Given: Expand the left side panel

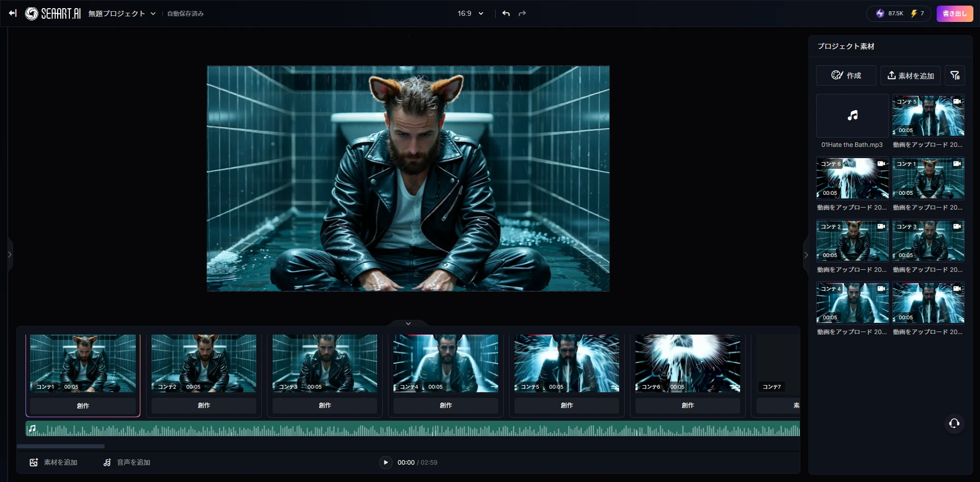Looking at the screenshot, I should (10, 254).
